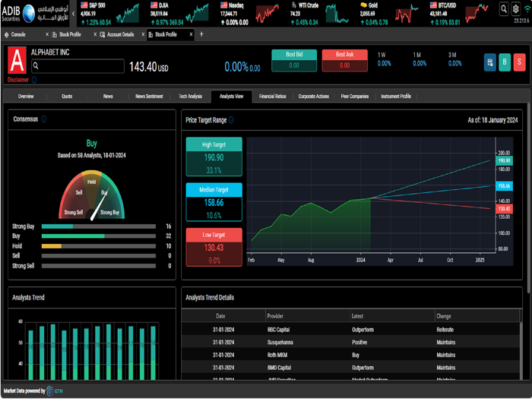Click the 158.66 chart price label
This screenshot has width=532, height=399.
(x=504, y=186)
